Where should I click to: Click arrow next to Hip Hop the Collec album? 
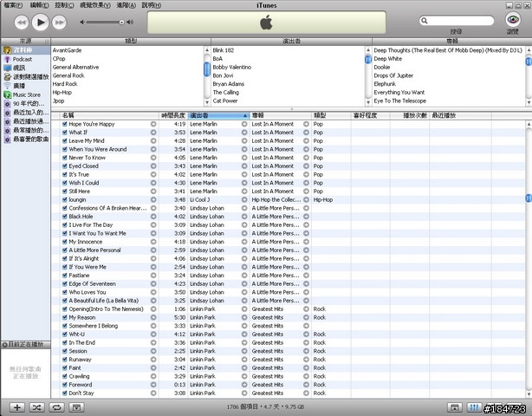coord(306,200)
